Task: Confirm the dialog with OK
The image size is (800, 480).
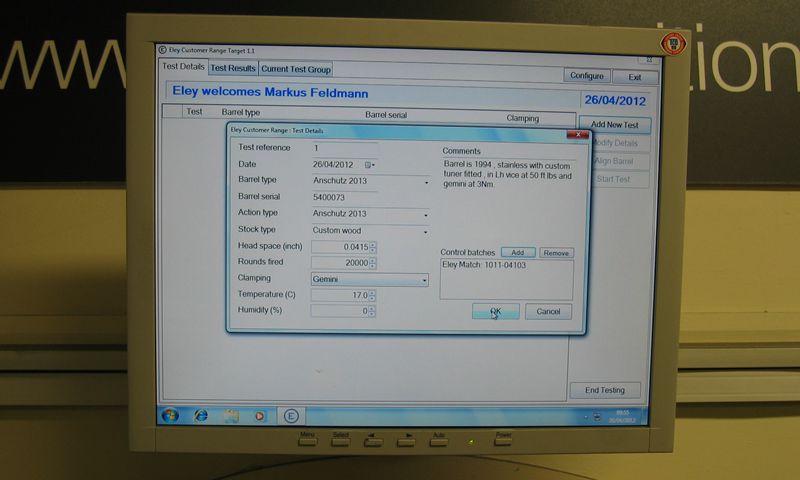Action: pos(495,311)
